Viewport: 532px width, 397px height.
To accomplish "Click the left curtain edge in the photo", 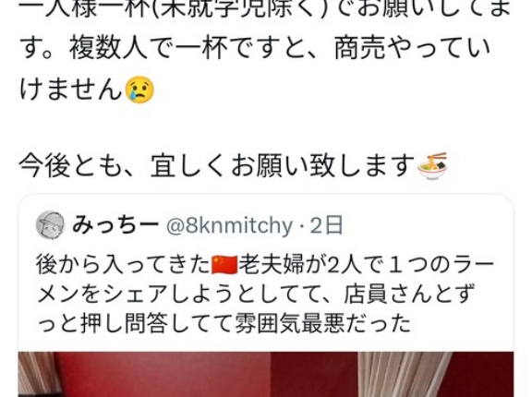I will (36, 374).
